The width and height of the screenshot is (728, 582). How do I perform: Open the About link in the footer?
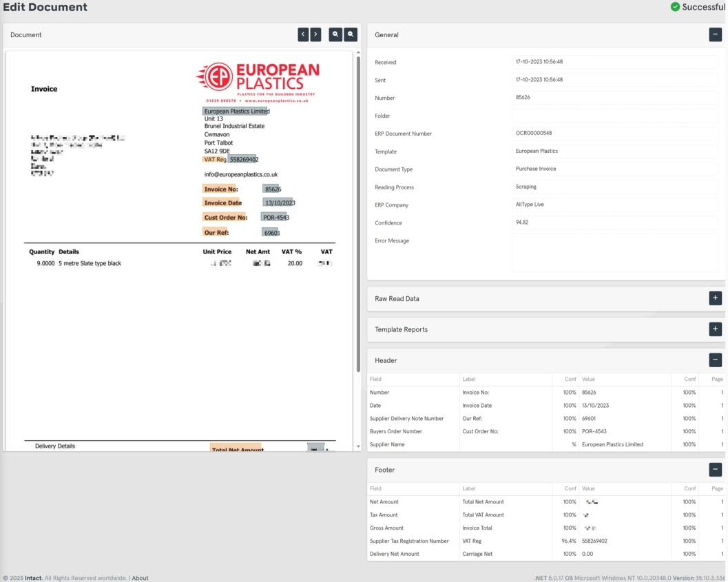point(140,578)
